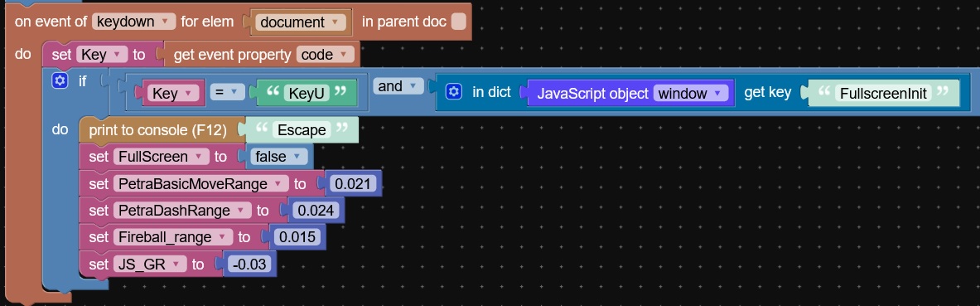Open the JavaScript object window dropdown
980x306 pixels.
(x=691, y=93)
